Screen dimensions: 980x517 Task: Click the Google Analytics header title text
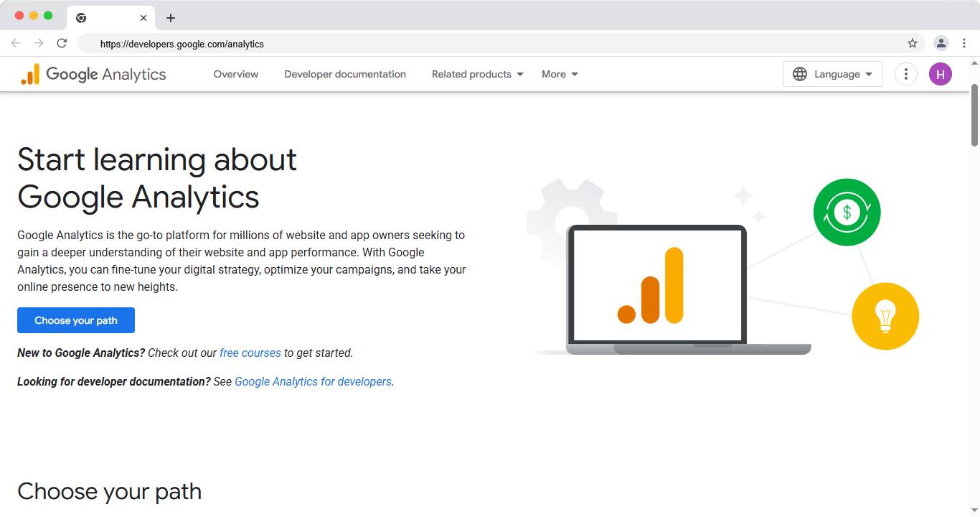coord(106,74)
